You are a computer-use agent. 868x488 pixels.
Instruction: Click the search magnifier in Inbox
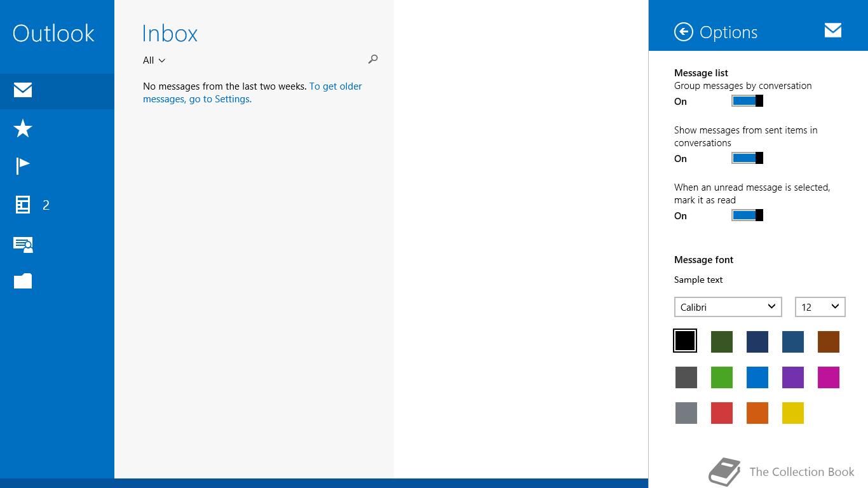click(x=373, y=59)
